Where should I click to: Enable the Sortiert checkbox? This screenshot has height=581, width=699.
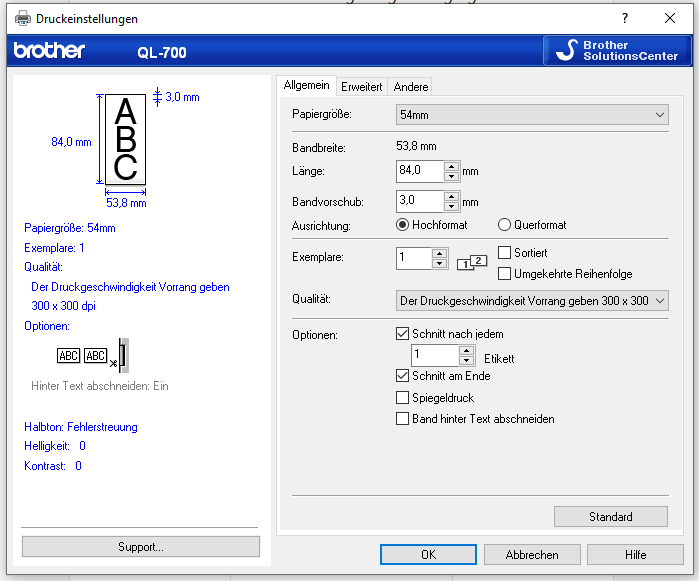[504, 253]
